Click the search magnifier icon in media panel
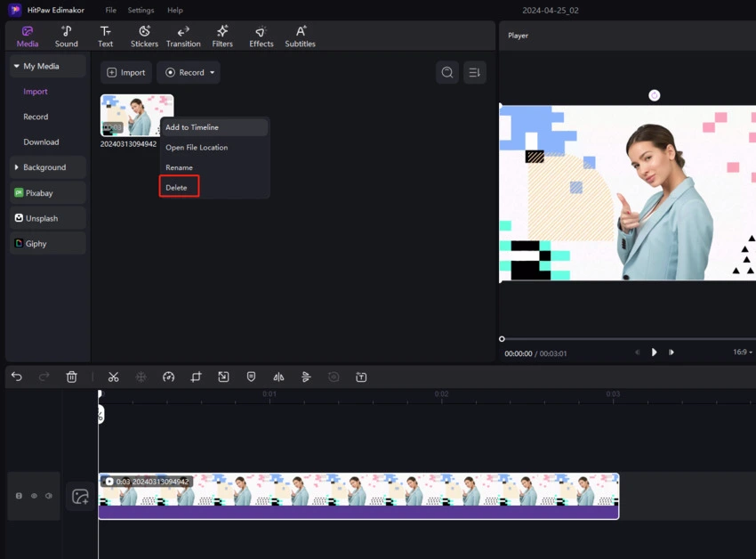756x559 pixels. click(447, 73)
